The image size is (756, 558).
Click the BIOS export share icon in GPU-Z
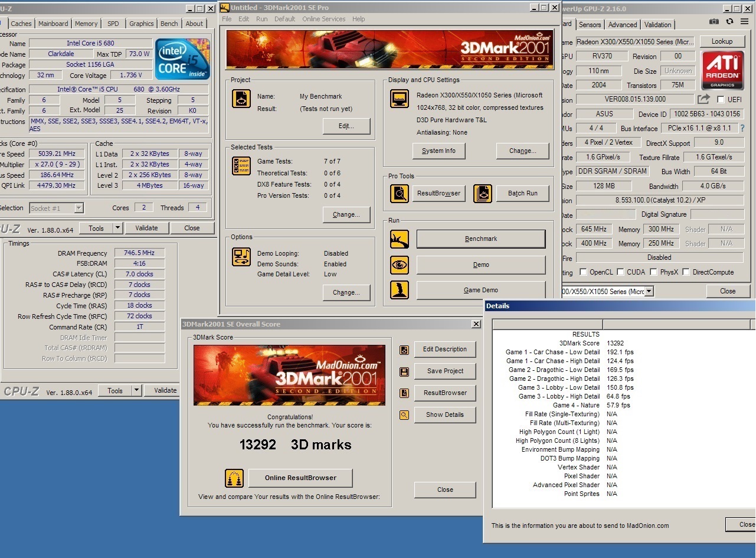coord(703,99)
